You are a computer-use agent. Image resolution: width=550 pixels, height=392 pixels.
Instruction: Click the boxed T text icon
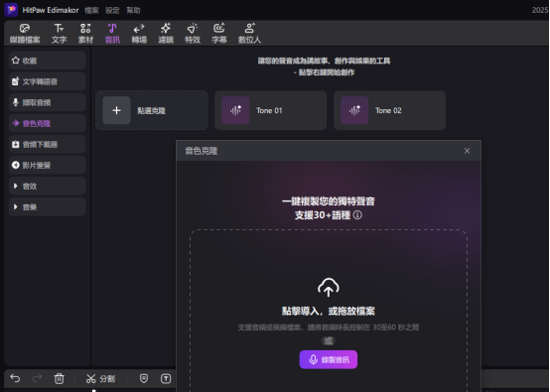tap(166, 378)
